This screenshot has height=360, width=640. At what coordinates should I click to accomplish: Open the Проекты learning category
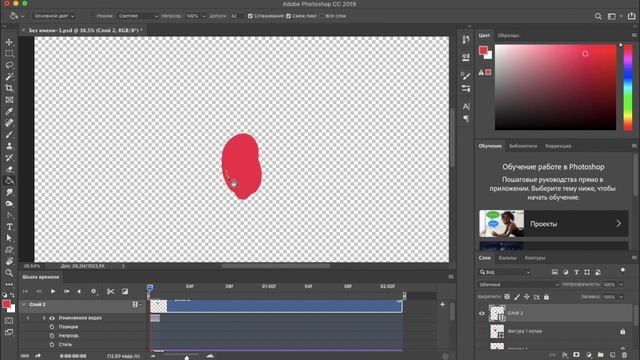[x=553, y=224]
